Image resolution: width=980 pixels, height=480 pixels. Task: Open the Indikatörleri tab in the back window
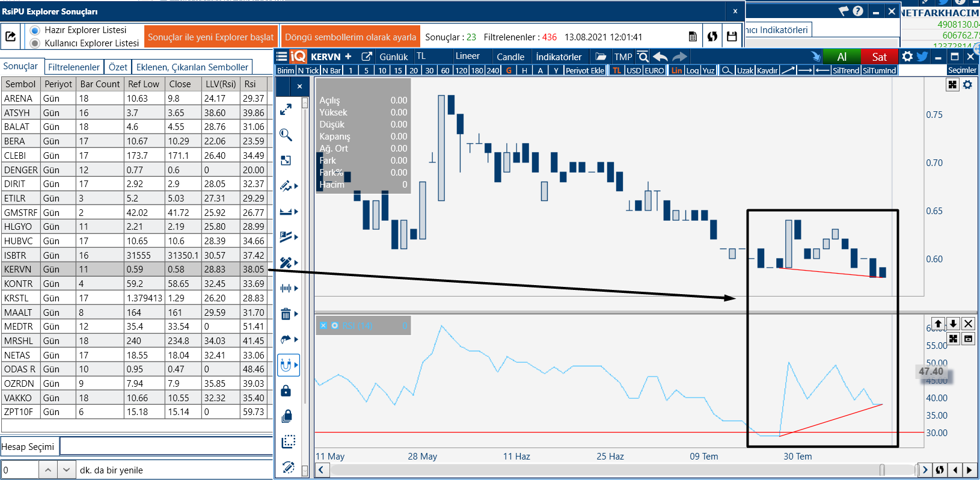pyautogui.click(x=779, y=29)
